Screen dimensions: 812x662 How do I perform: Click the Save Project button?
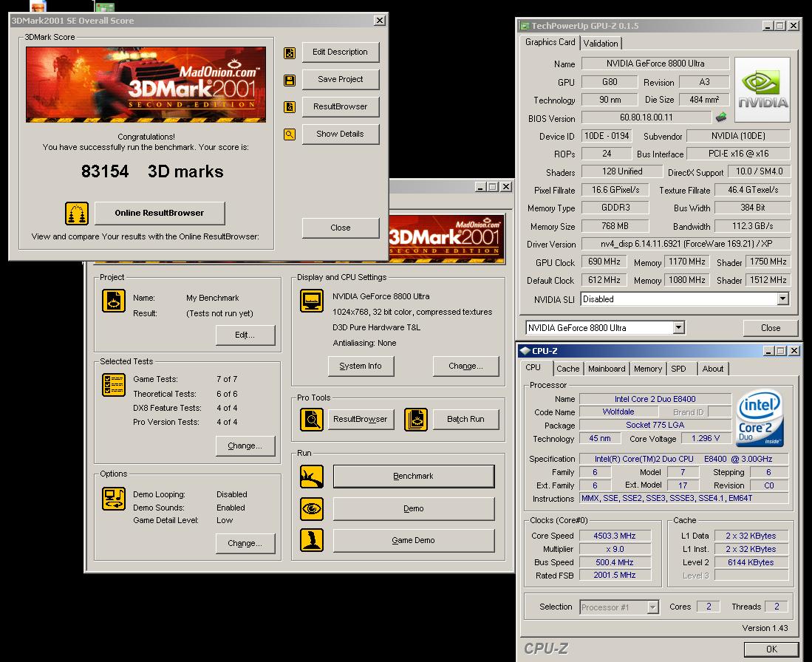pyautogui.click(x=340, y=79)
